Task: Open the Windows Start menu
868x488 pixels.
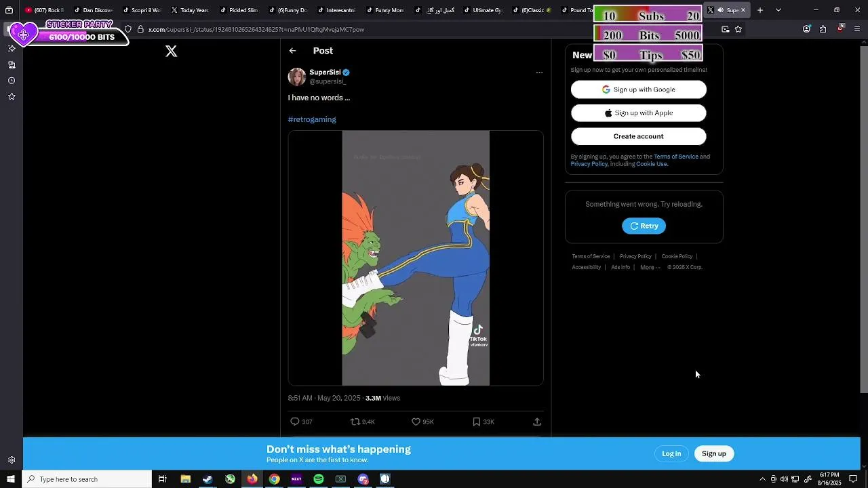Action: coord(11,479)
